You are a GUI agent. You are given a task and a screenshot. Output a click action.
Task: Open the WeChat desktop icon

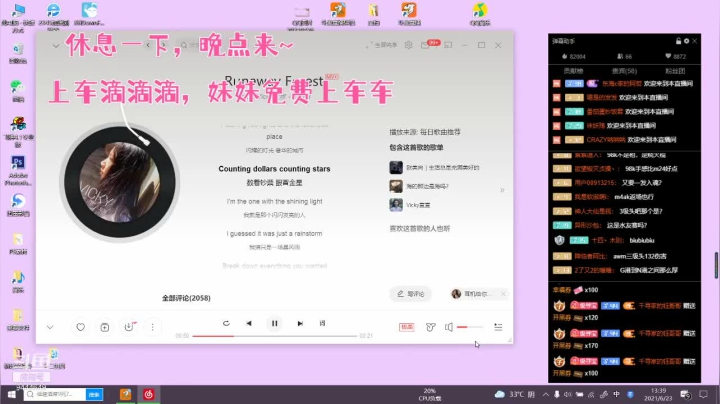(x=17, y=90)
